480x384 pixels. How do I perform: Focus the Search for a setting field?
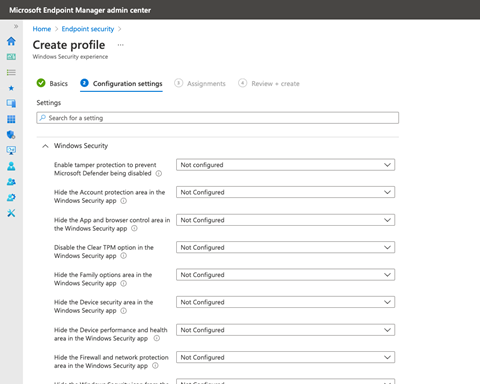[x=217, y=118]
